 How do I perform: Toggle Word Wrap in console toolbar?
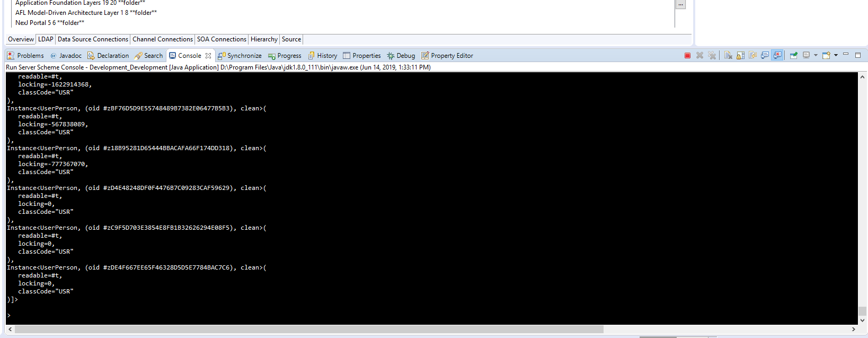(x=752, y=55)
